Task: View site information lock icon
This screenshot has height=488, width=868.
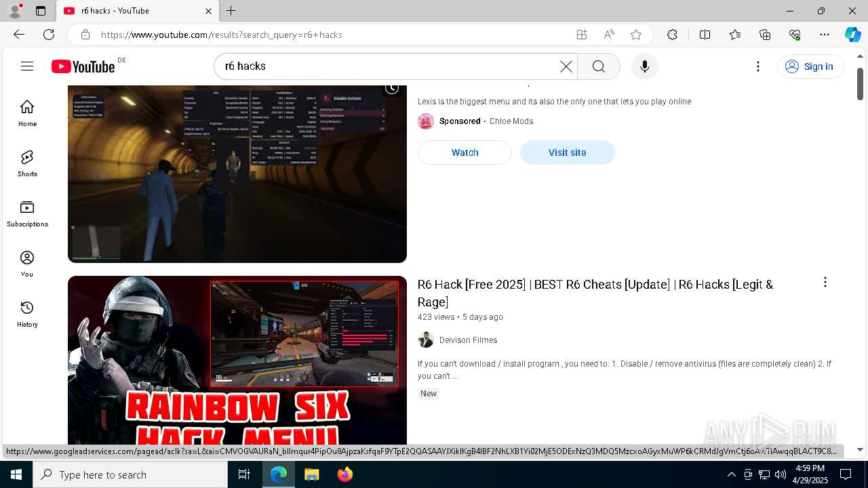Action: click(85, 35)
